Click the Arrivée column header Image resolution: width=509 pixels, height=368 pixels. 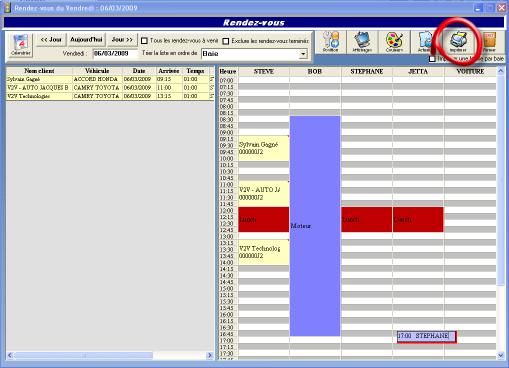(x=169, y=71)
